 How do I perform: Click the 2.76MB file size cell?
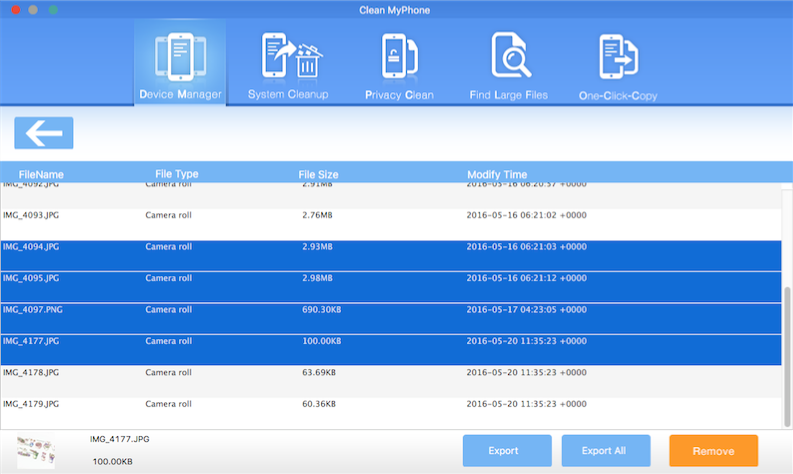pyautogui.click(x=317, y=215)
